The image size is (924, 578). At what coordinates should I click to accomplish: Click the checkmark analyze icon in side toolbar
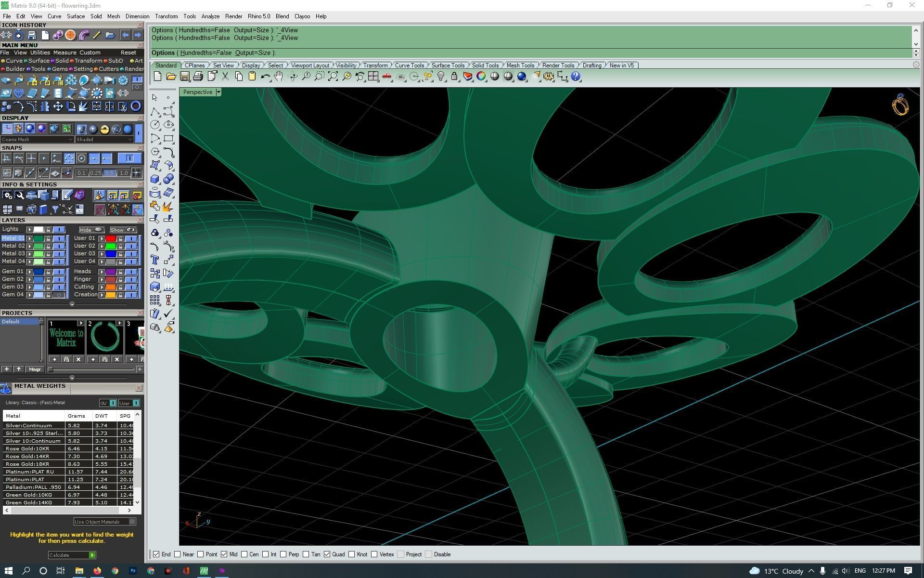pos(168,314)
